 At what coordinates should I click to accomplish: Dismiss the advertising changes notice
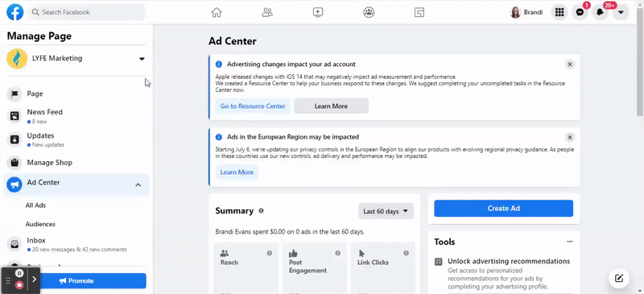point(569,64)
